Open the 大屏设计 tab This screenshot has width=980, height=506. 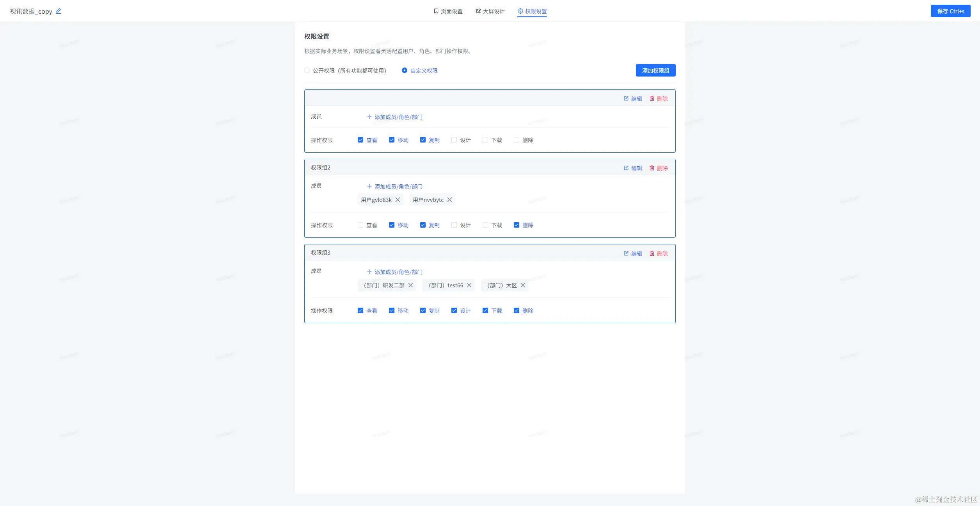point(490,11)
